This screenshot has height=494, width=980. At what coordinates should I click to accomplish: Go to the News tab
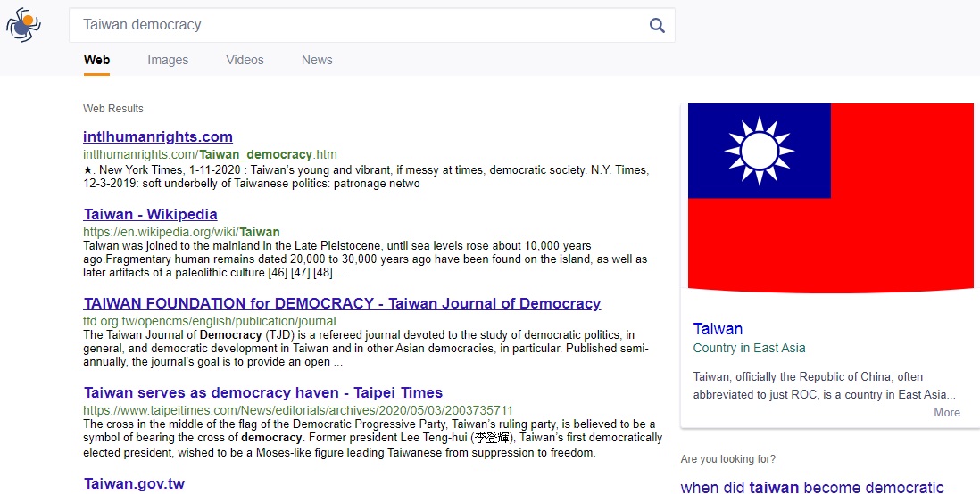[x=317, y=60]
